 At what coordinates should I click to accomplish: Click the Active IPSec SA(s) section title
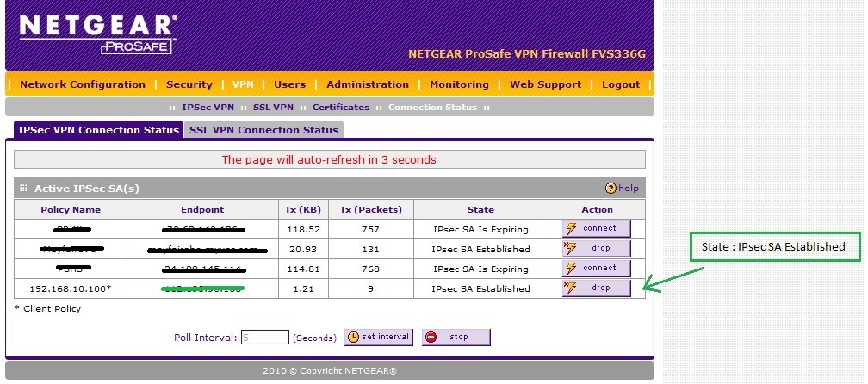pos(87,189)
